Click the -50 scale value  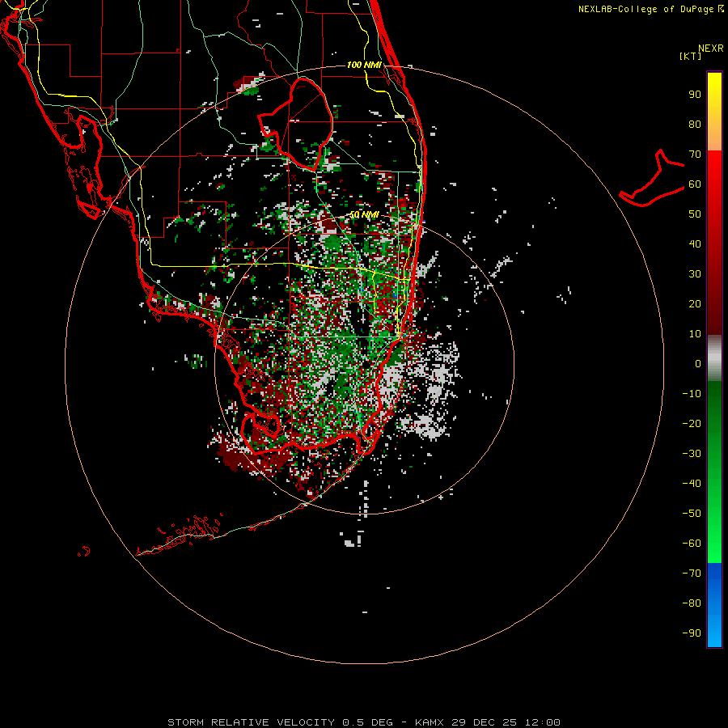click(x=692, y=513)
